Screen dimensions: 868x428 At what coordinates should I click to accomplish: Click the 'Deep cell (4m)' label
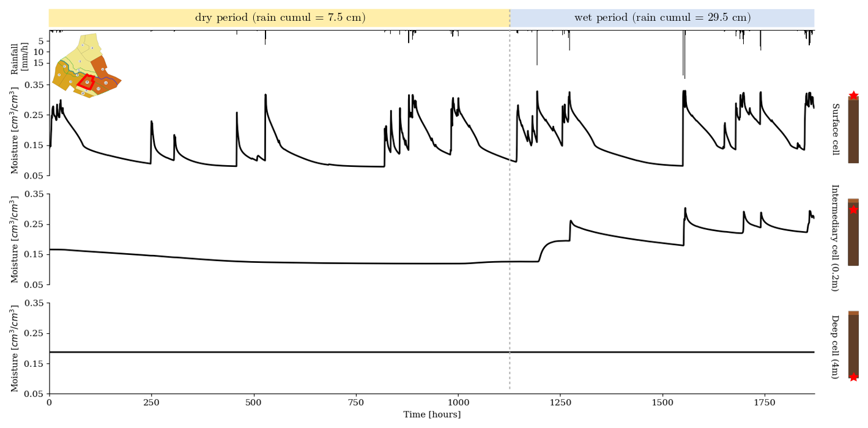836,347
